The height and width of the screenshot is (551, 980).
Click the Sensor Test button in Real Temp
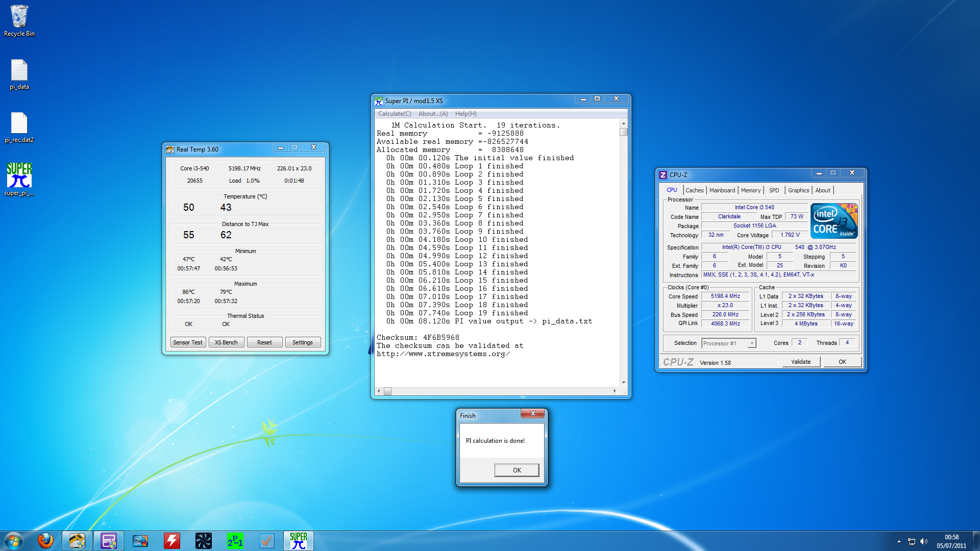[188, 342]
